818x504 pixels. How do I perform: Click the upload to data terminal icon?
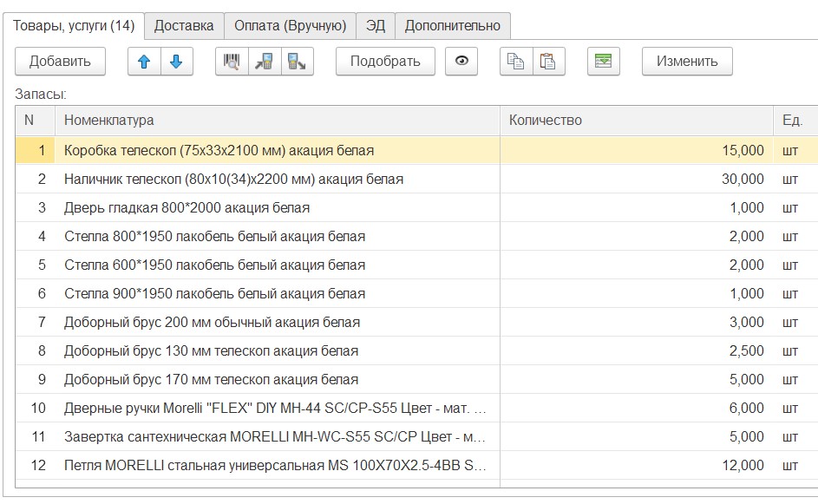pyautogui.click(x=297, y=62)
